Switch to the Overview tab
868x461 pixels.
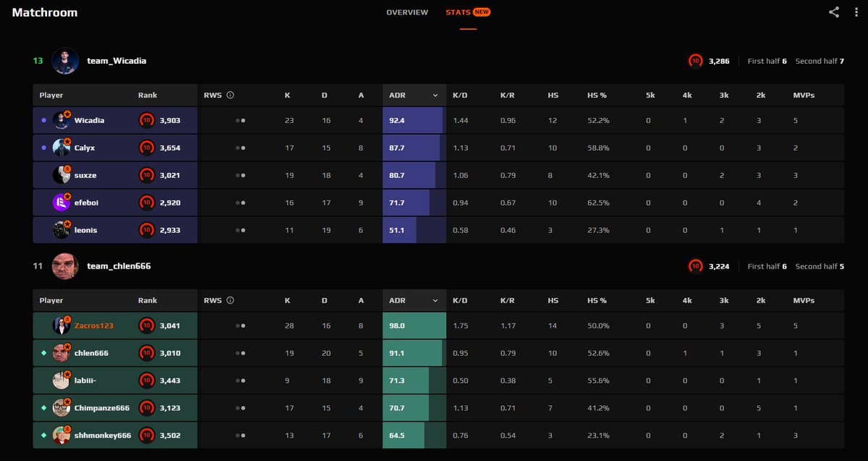(407, 12)
